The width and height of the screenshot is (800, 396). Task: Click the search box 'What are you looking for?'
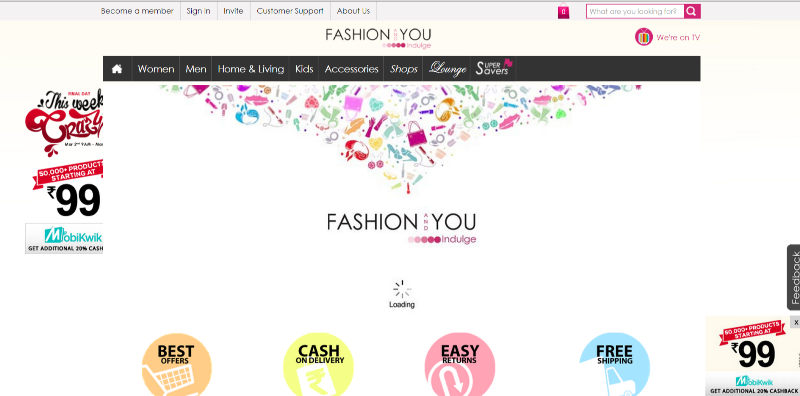635,11
